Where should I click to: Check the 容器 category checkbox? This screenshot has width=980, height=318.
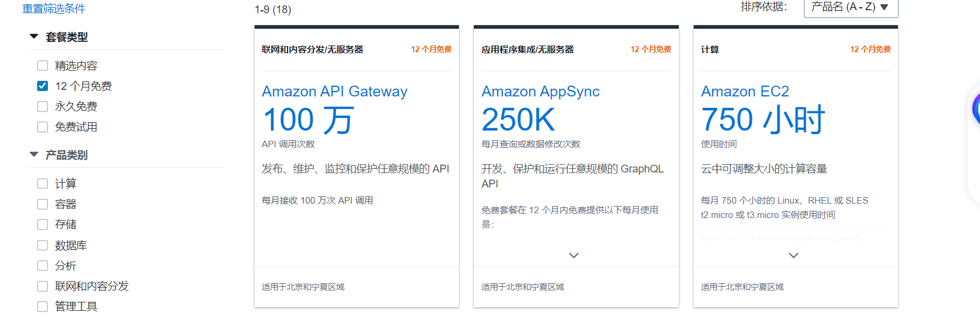(x=43, y=204)
